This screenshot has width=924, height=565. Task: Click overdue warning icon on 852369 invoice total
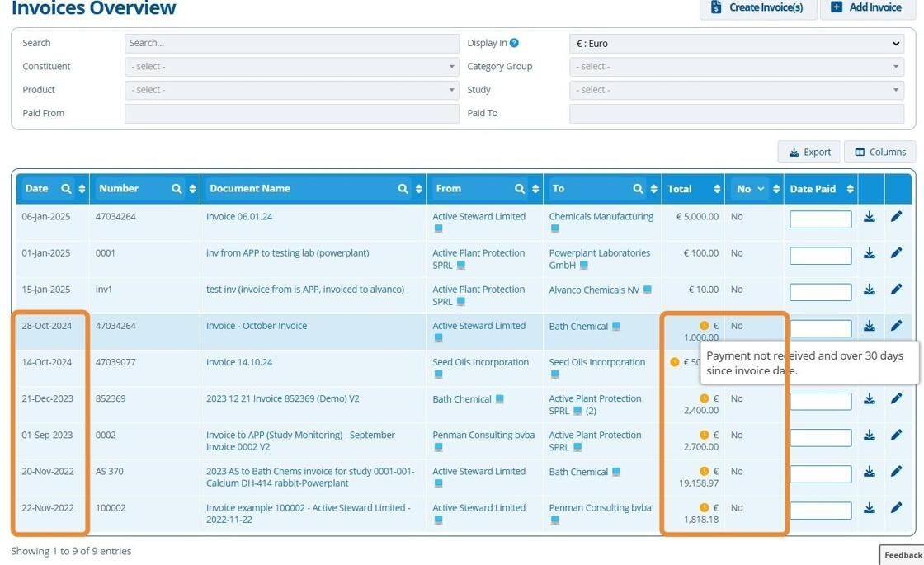coord(705,399)
